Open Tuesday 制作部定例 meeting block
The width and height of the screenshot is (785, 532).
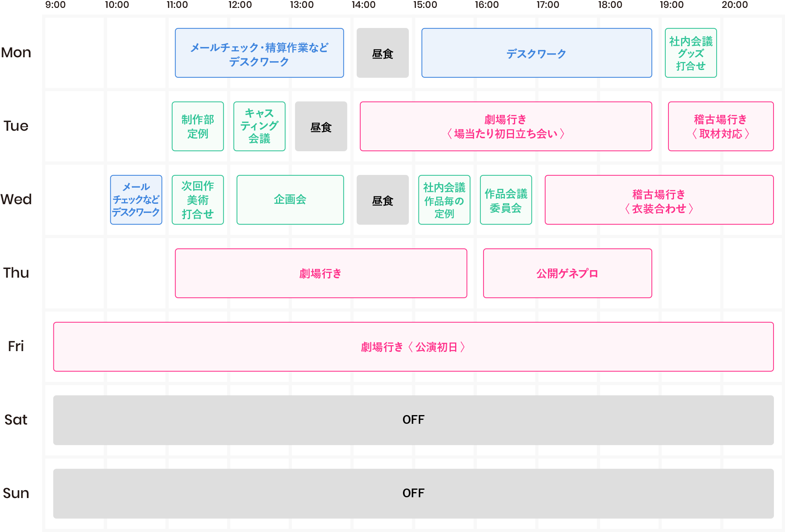coord(198,126)
